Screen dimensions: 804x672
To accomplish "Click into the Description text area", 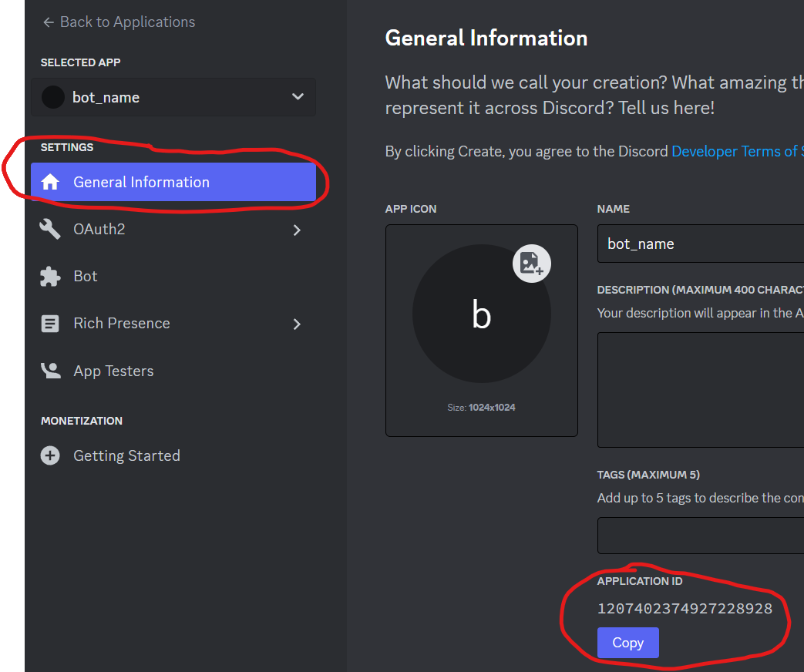I will point(701,390).
